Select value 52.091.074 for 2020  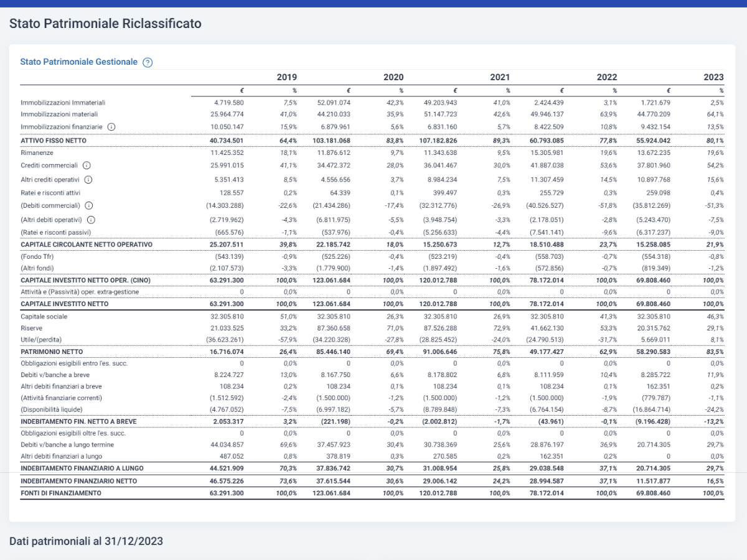coord(334,102)
